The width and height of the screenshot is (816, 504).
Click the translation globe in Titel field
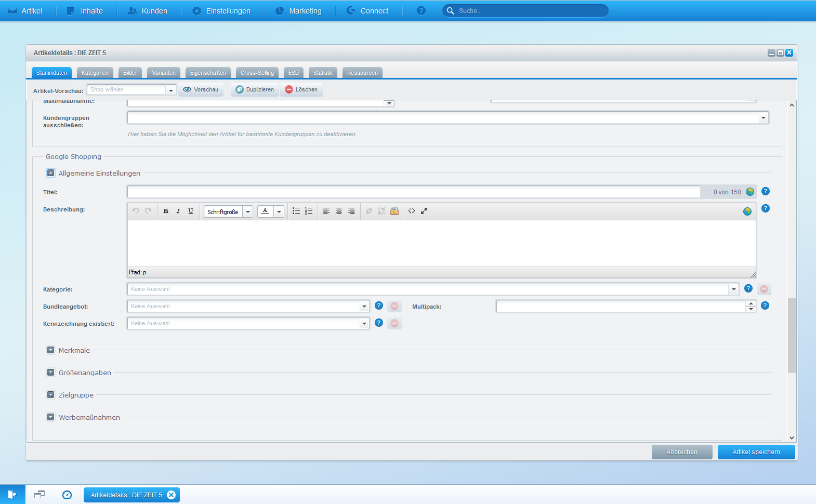[750, 192]
